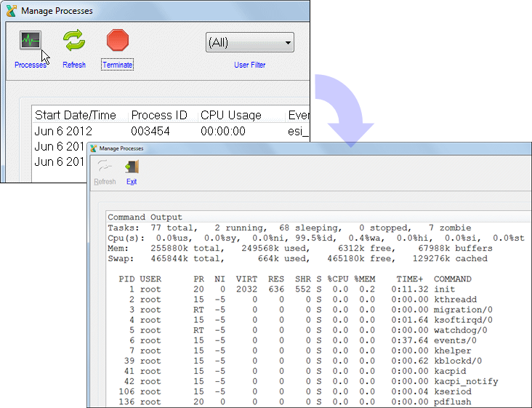This screenshot has width=532, height=408.
Task: Click the red Terminate stop-sign icon
Action: pos(118,40)
